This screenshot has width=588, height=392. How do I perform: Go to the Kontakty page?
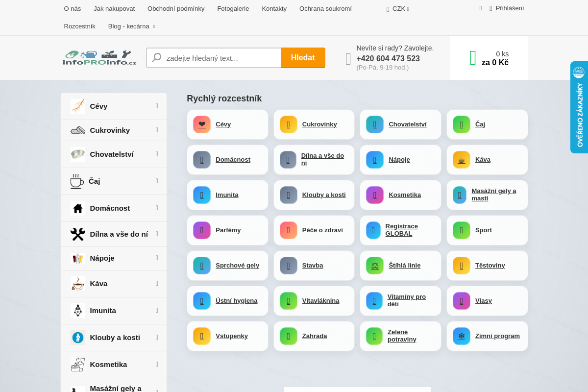pyautogui.click(x=274, y=9)
